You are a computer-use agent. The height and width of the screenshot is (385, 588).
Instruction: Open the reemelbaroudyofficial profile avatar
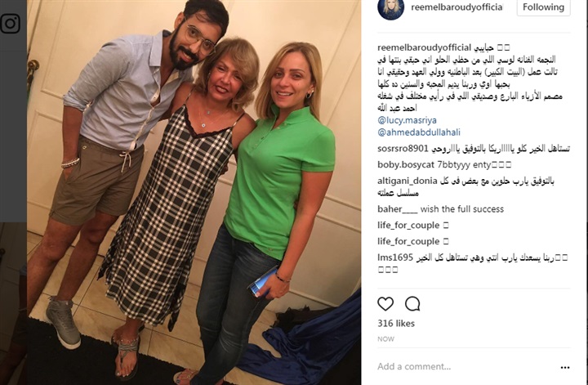(390, 7)
